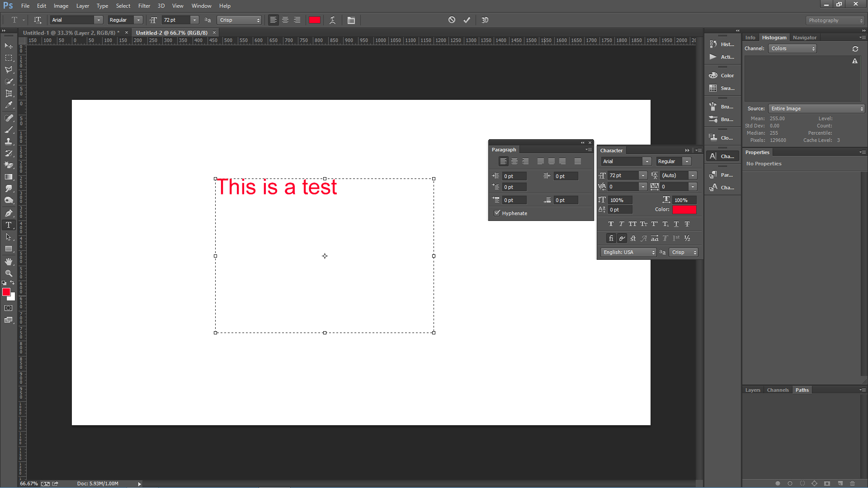Select the History Brush tool
The width and height of the screenshot is (868, 488).
coord(9,153)
